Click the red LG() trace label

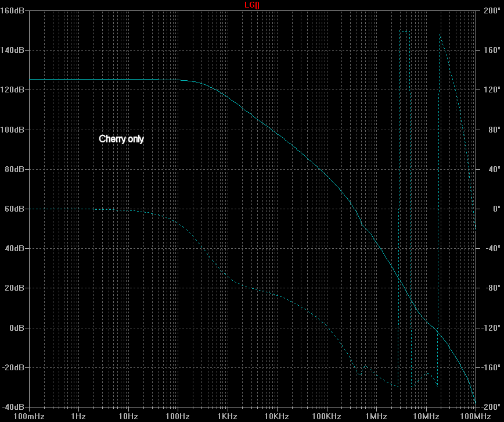click(x=251, y=5)
